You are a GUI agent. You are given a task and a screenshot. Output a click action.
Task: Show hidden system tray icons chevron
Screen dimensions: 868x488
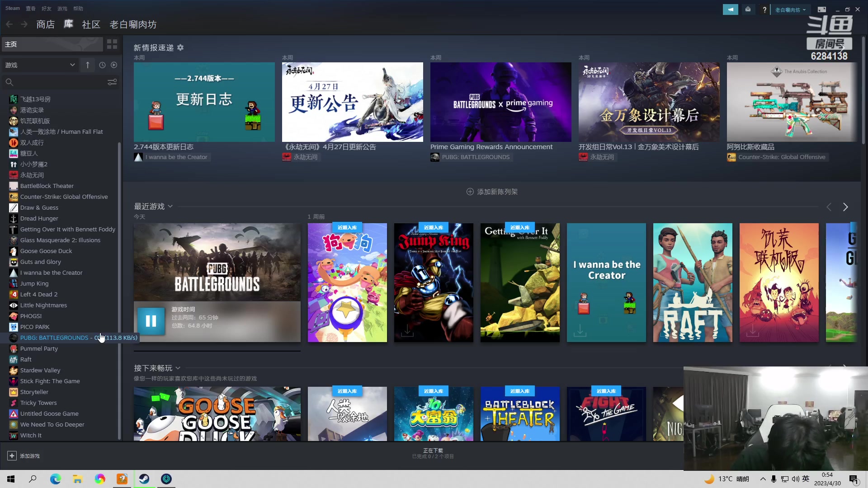pyautogui.click(x=763, y=479)
